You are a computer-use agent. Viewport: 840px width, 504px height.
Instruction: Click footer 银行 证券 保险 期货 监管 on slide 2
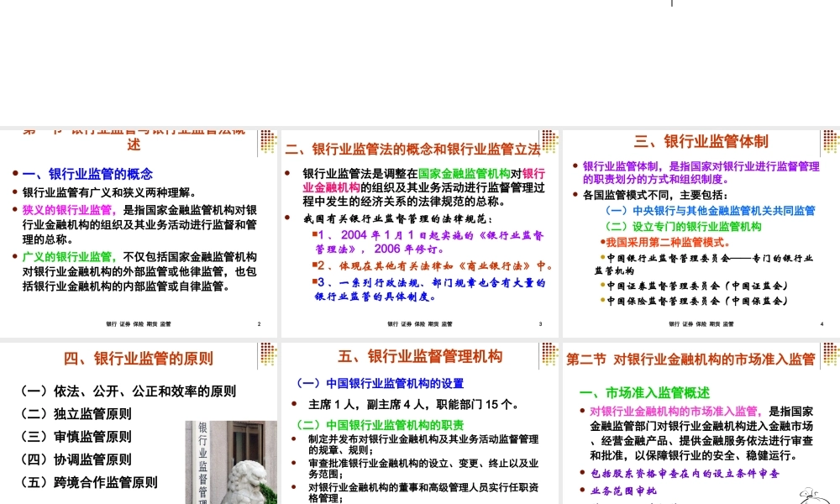tap(139, 324)
